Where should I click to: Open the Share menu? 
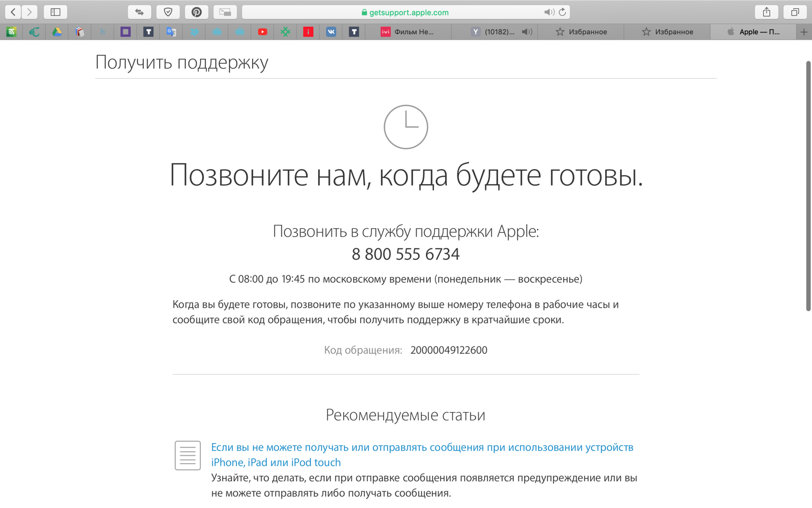[x=766, y=12]
